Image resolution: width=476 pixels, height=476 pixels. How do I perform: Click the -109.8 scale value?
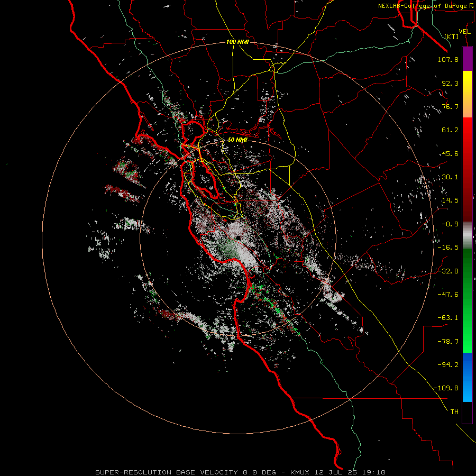(x=446, y=388)
